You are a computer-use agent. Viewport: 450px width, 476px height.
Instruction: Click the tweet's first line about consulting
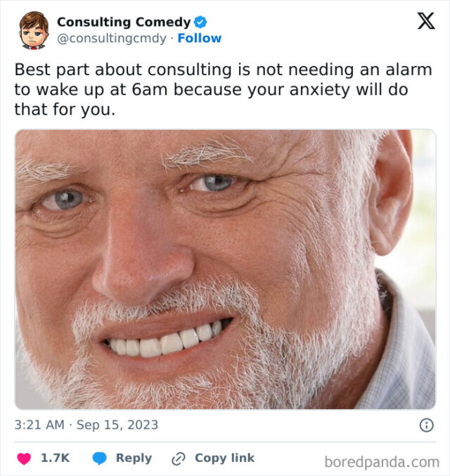click(223, 70)
